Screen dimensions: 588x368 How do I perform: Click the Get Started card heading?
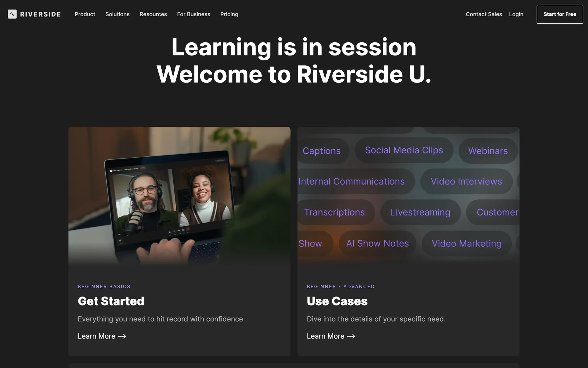pyautogui.click(x=111, y=301)
